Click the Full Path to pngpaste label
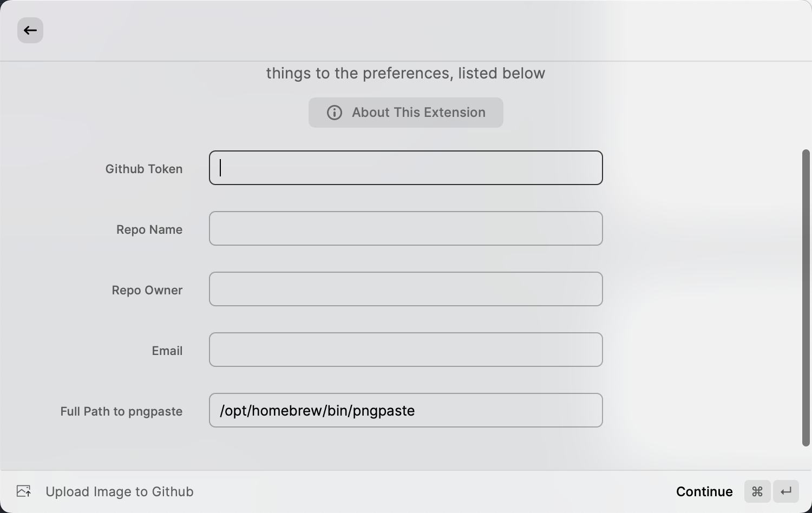The width and height of the screenshot is (812, 513). pos(121,411)
